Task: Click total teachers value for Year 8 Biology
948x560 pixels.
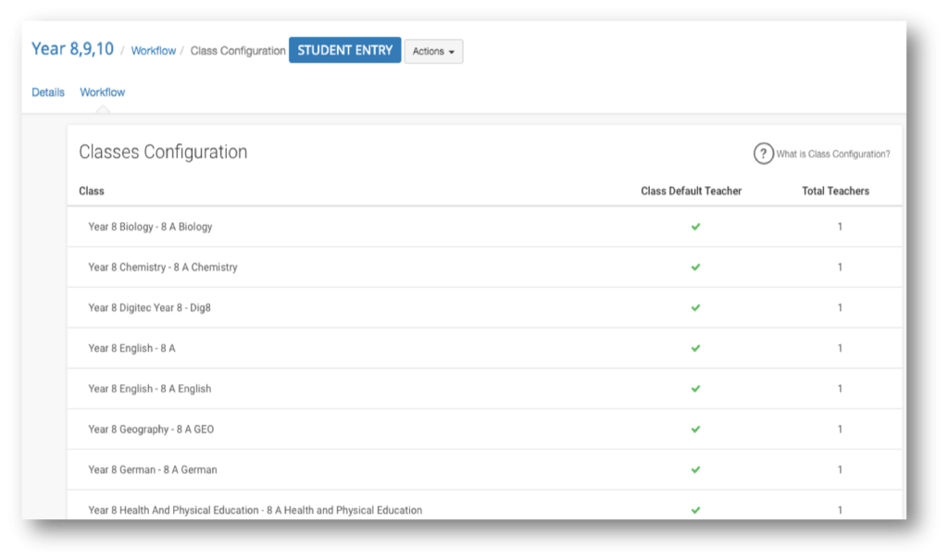Action: click(840, 227)
